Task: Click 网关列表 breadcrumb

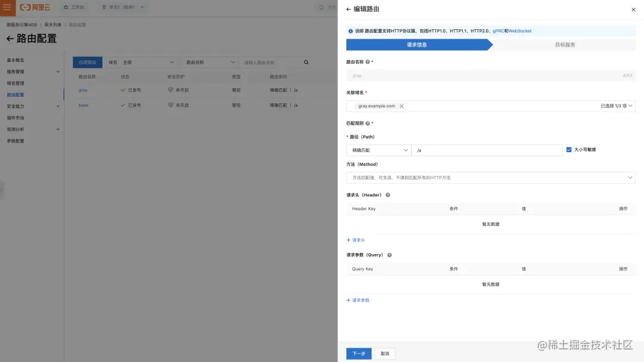Action: (53, 25)
